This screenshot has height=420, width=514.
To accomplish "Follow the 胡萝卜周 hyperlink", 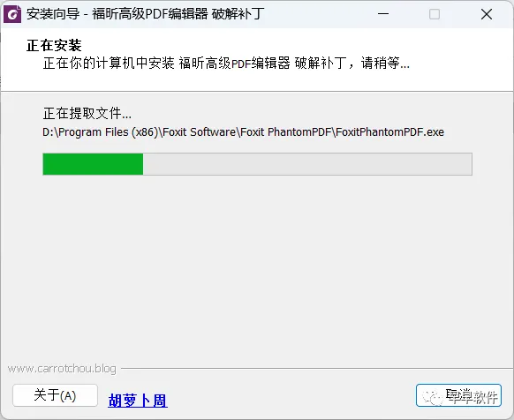I will tap(138, 401).
